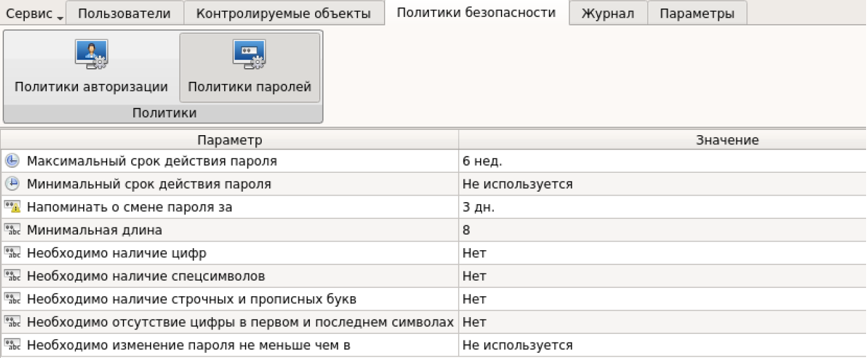Open the Политики авторизации icon

pyautogui.click(x=92, y=55)
